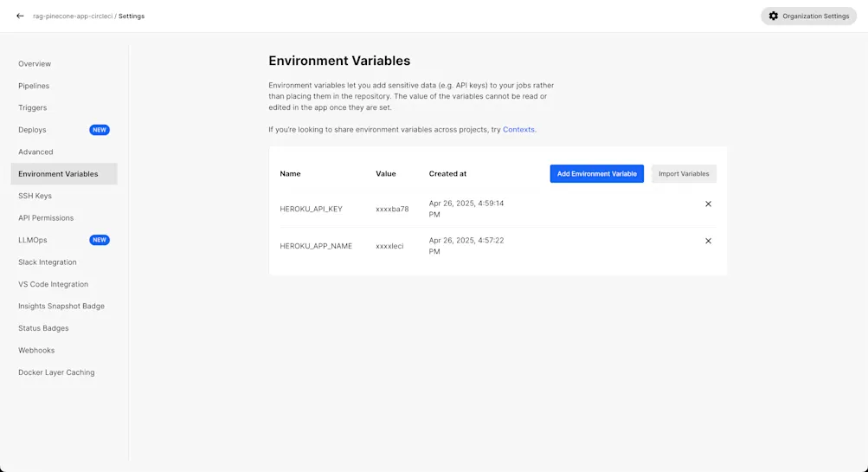Open Organization Settings gear button
This screenshot has width=868, height=472.
tap(809, 16)
